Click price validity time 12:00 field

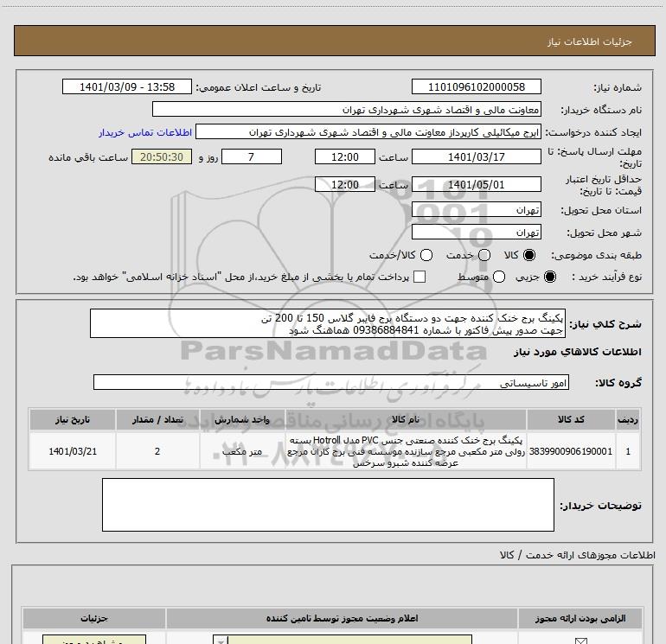(x=345, y=184)
